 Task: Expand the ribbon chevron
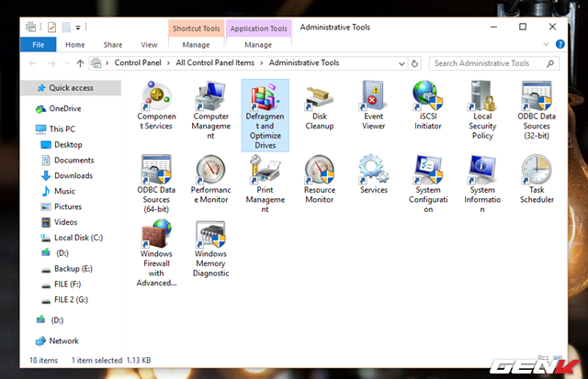546,44
